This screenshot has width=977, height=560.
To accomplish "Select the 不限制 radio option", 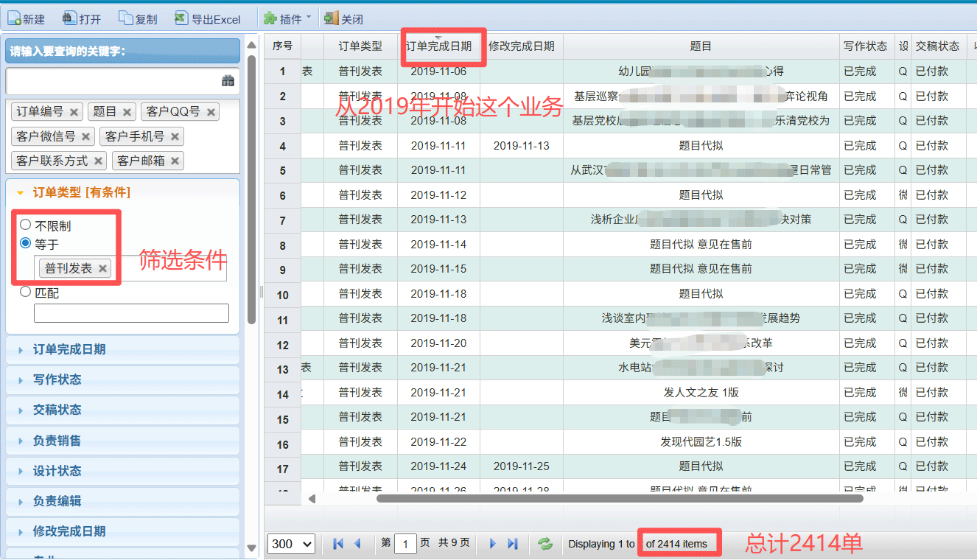I will click(26, 225).
